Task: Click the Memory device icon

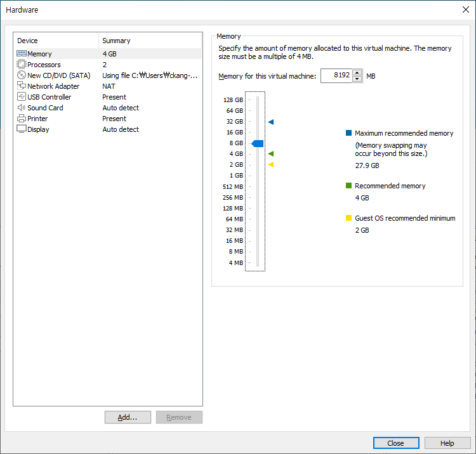Action: click(x=22, y=54)
